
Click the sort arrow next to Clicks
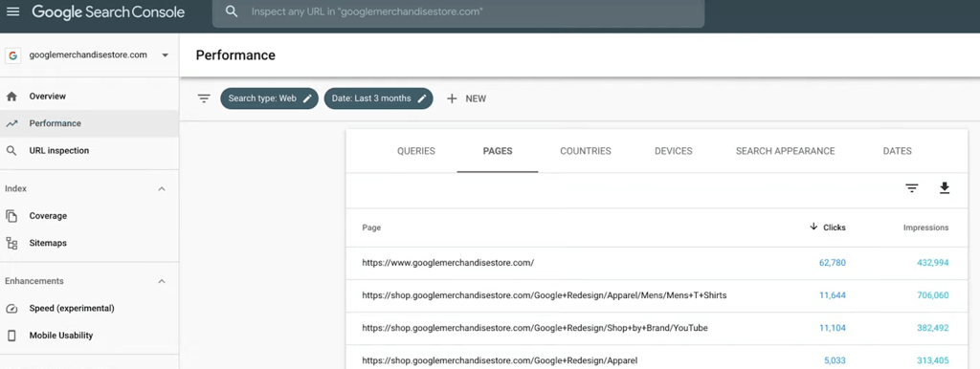(x=813, y=227)
